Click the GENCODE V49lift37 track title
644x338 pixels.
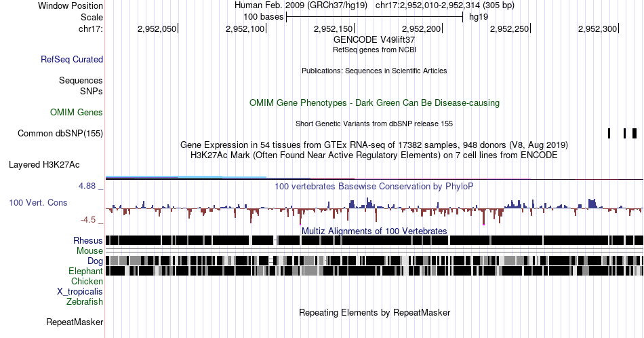(374, 40)
